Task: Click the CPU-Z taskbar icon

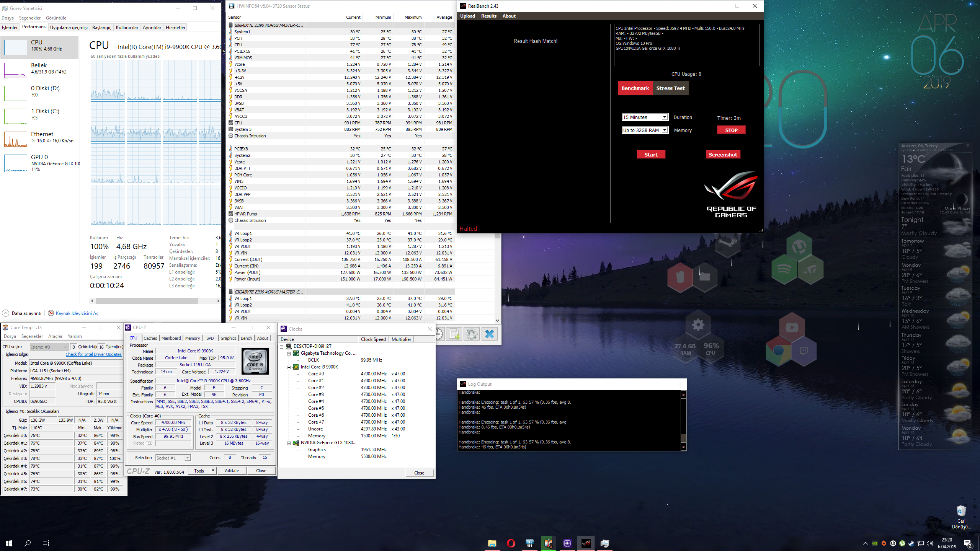Action: pyautogui.click(x=567, y=543)
